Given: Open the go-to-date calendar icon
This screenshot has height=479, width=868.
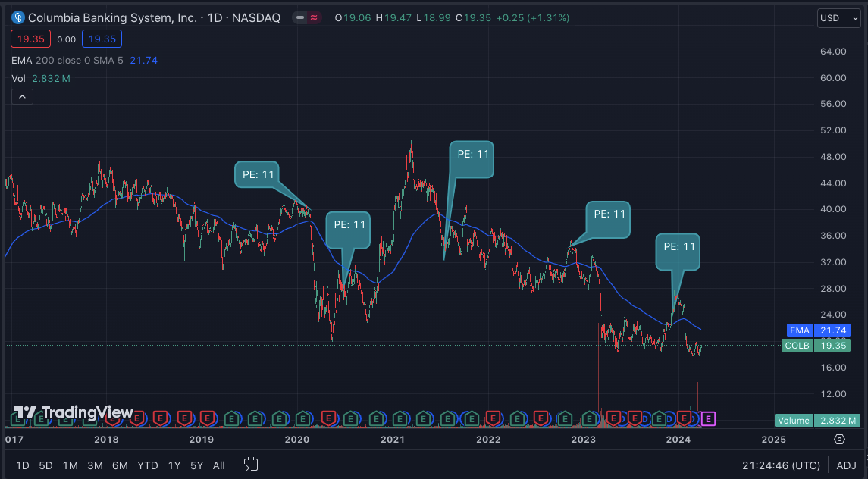Looking at the screenshot, I should click(251, 464).
